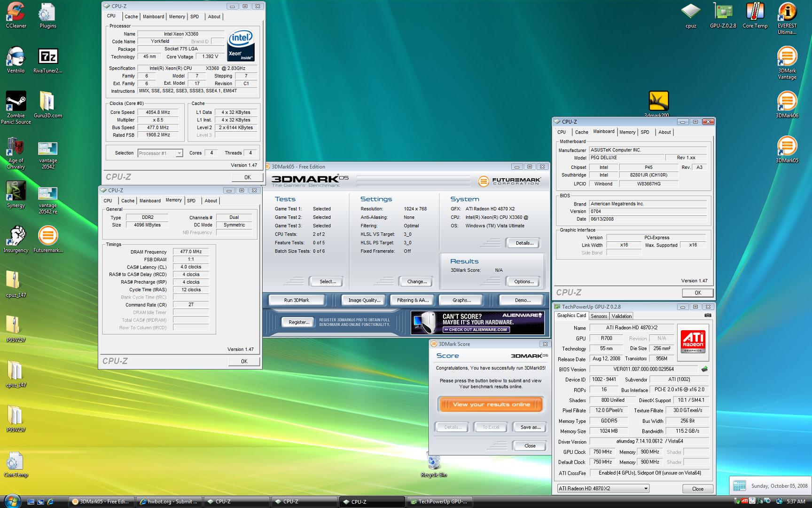Open system Details button in 3DMark05

(524, 243)
